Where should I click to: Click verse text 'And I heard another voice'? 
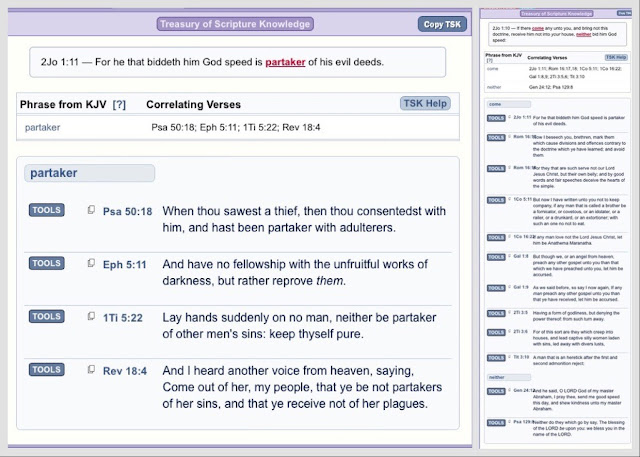click(302, 387)
